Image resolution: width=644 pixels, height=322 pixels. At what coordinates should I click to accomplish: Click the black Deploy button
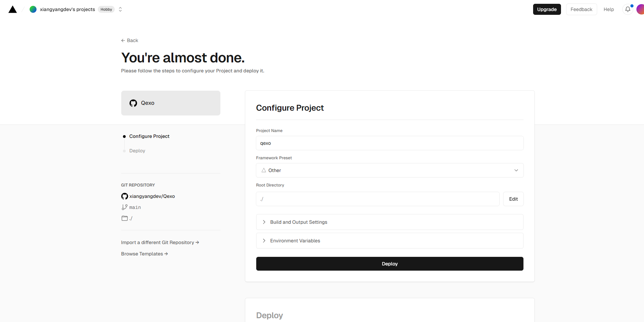390,264
